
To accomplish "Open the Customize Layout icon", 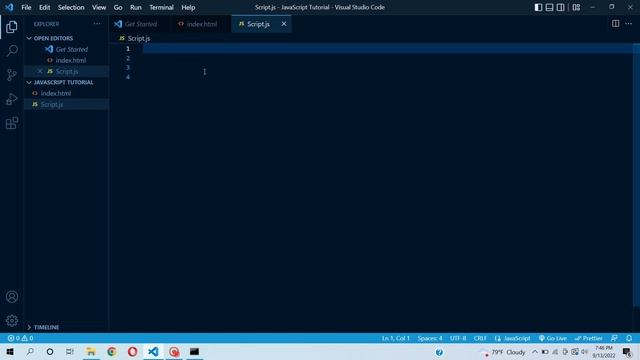I will click(576, 7).
